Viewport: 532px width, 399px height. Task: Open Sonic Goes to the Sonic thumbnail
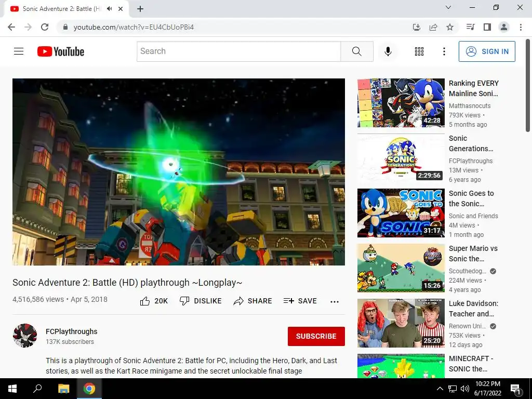click(x=401, y=213)
